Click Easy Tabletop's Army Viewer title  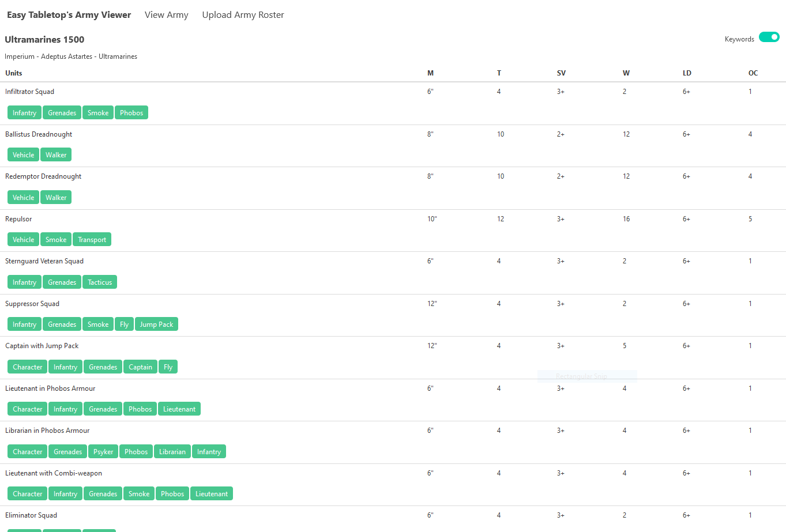point(69,15)
